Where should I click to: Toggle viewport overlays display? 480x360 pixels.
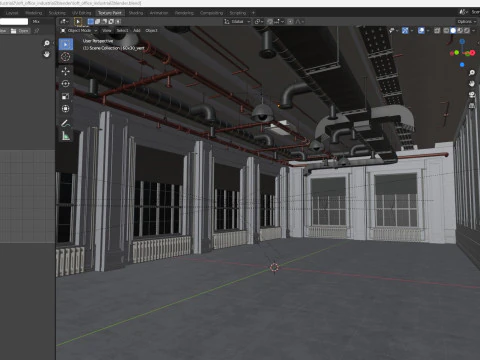(421, 31)
